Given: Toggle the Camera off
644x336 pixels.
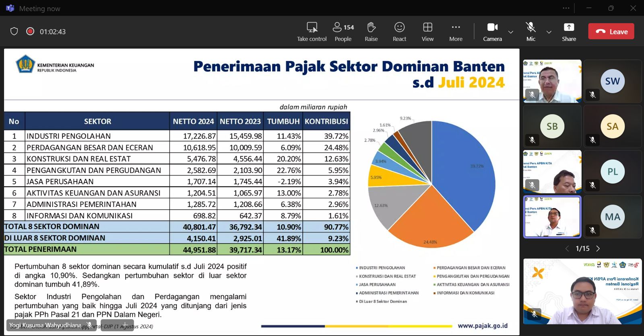Looking at the screenshot, I should click(x=492, y=27).
